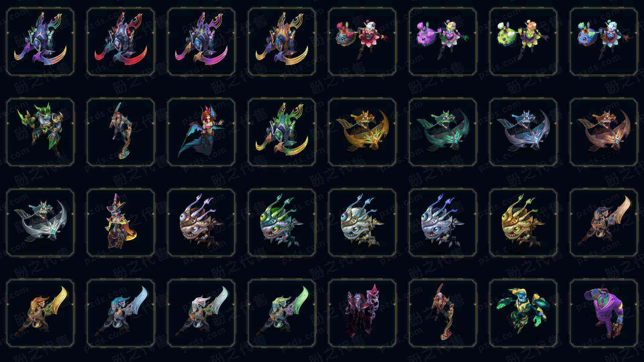Image resolution: width=644 pixels, height=362 pixels.
Task: Open the purple-hat witch character skin
Action: (121, 223)
